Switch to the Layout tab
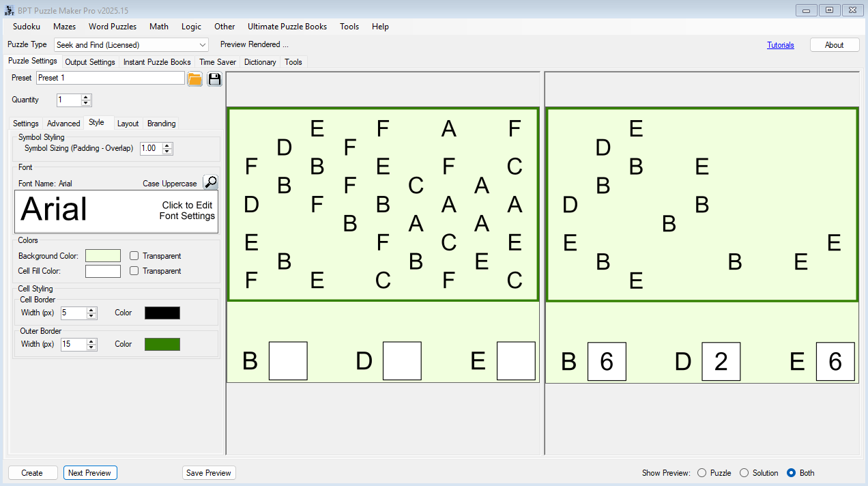The image size is (868, 486). [x=128, y=124]
